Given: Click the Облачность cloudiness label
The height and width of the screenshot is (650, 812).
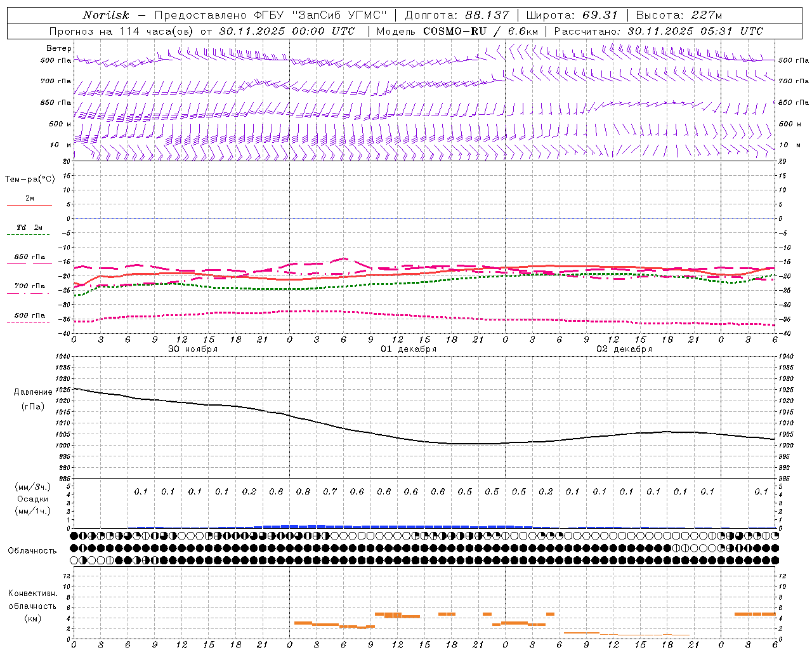Looking at the screenshot, I should 32,551.
